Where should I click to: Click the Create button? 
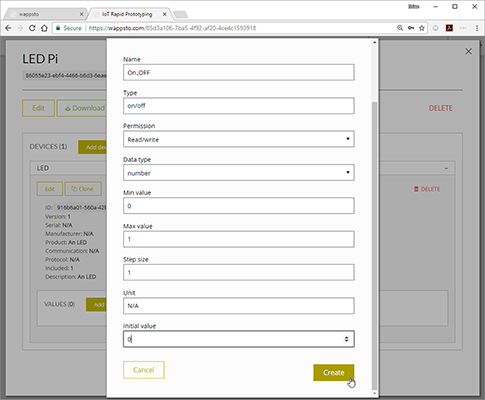(334, 372)
